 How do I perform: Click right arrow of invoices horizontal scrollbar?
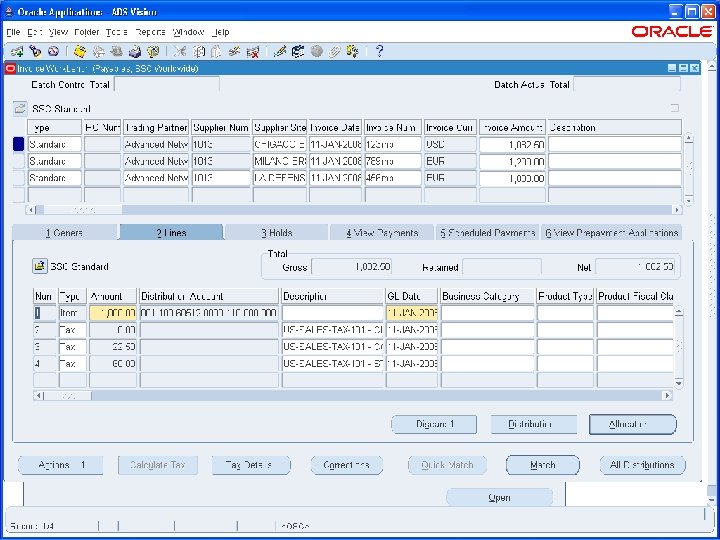coord(677,210)
